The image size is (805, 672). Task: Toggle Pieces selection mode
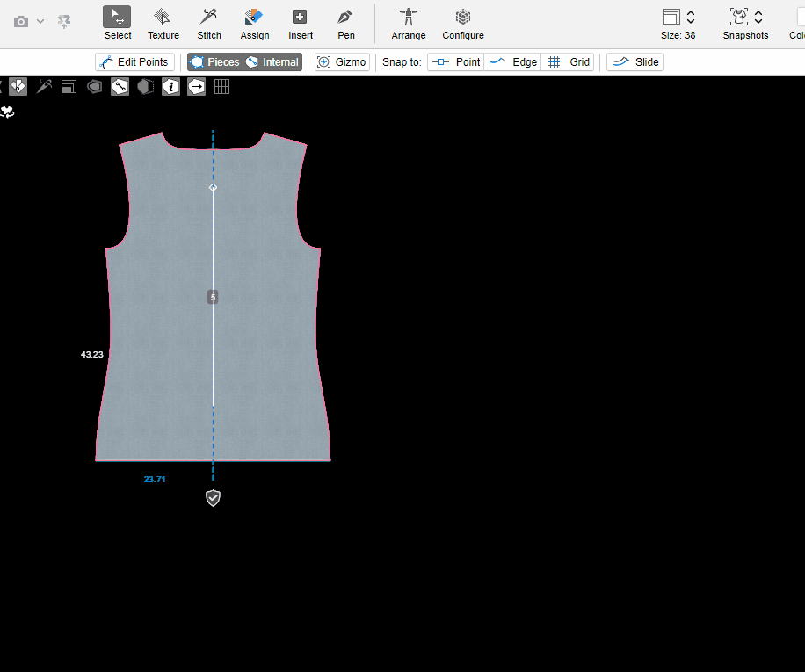pyautogui.click(x=214, y=62)
